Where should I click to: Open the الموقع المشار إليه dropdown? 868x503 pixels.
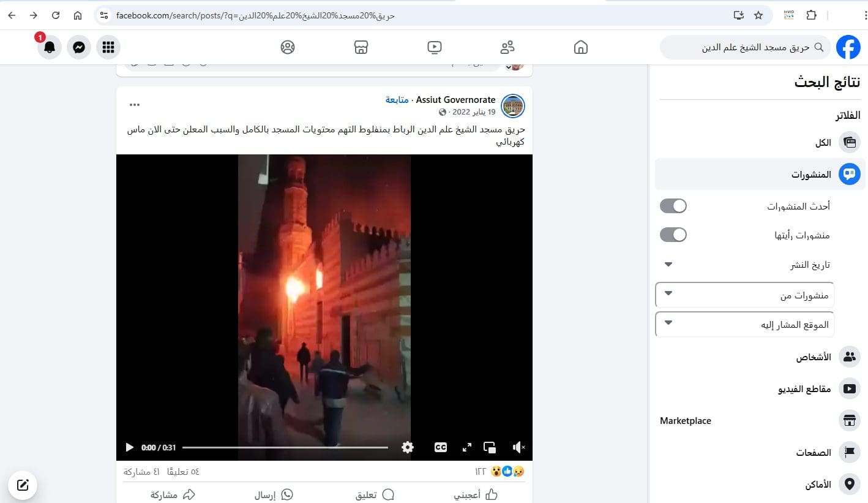pyautogui.click(x=745, y=324)
